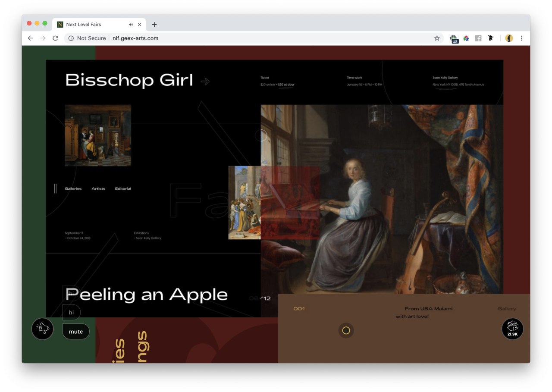The height and width of the screenshot is (392, 552).
Task: Click the $30 at door link
Action: pos(286,85)
